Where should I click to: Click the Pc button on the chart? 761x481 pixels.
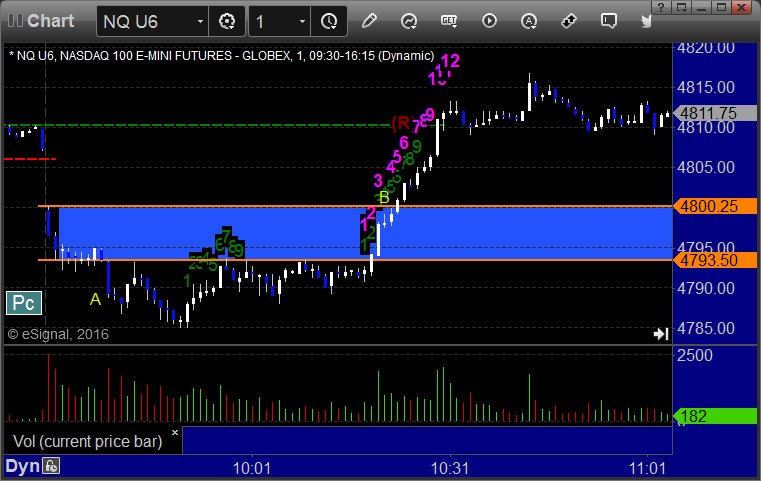coord(24,303)
